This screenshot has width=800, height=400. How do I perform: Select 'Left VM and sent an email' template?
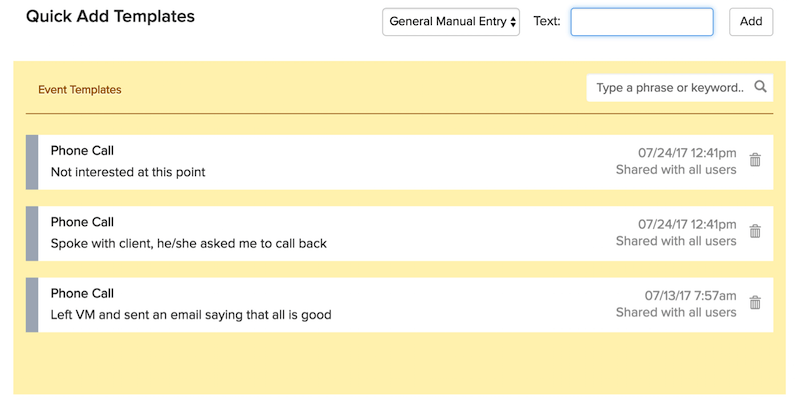[191, 315]
